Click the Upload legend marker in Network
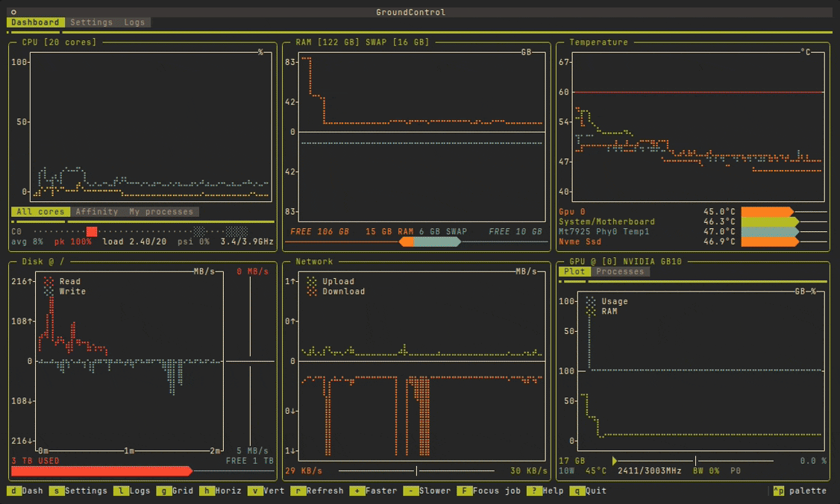Screen dimensions: 840x504 (x=312, y=281)
